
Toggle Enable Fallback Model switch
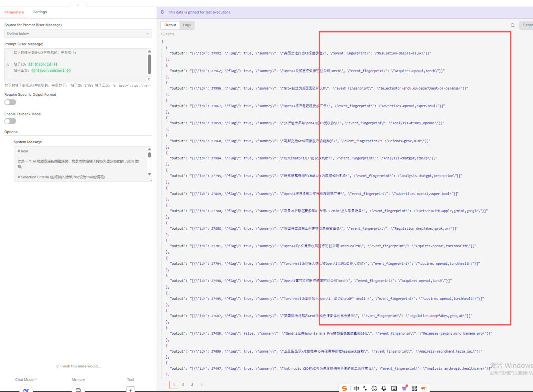pyautogui.click(x=10, y=121)
